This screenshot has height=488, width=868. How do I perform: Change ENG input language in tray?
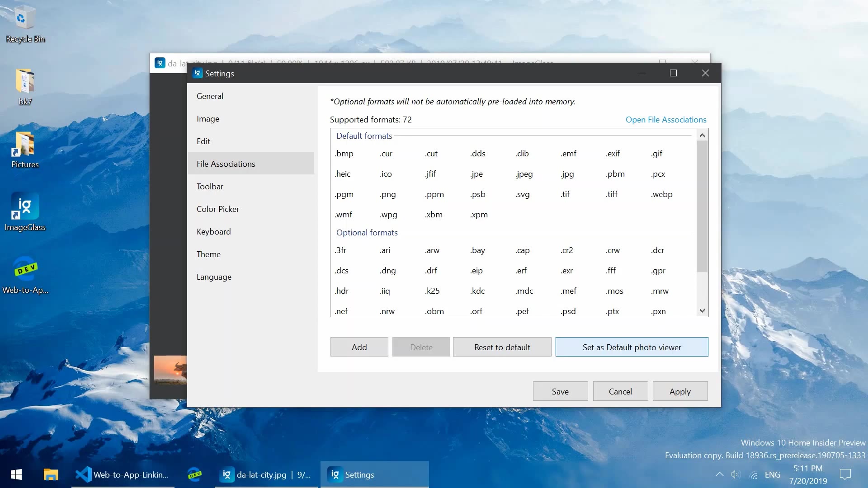tap(772, 474)
